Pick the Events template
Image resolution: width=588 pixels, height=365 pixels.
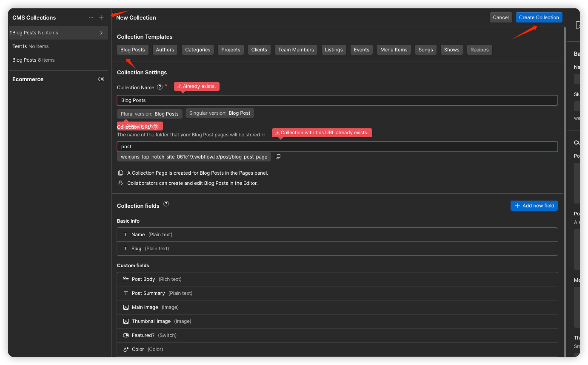click(x=361, y=50)
